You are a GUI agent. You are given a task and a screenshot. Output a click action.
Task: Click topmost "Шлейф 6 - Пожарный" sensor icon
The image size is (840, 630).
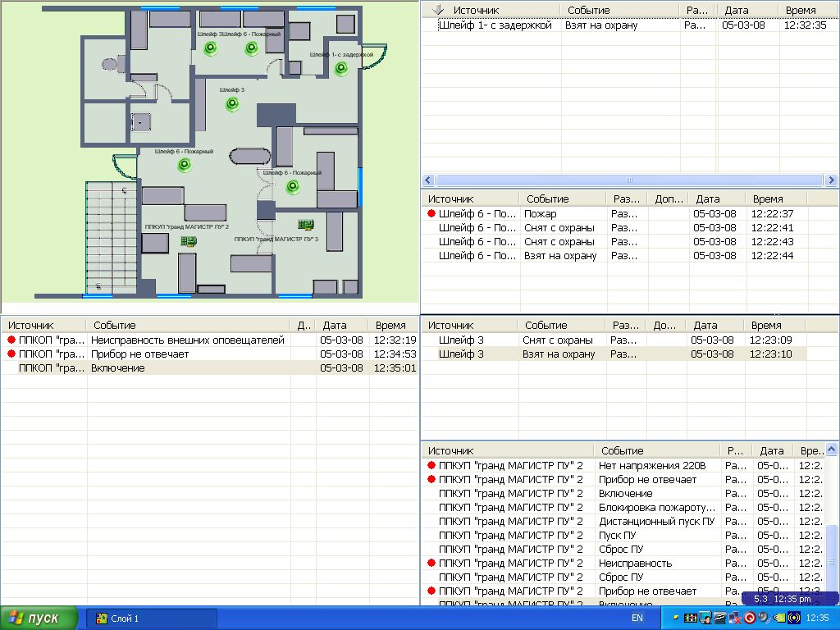[251, 48]
